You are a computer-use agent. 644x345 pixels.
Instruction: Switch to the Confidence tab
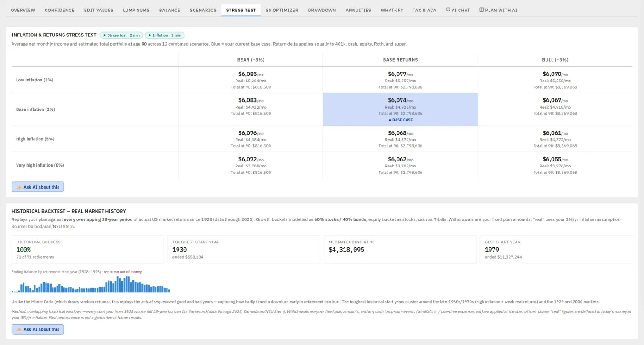tap(59, 10)
